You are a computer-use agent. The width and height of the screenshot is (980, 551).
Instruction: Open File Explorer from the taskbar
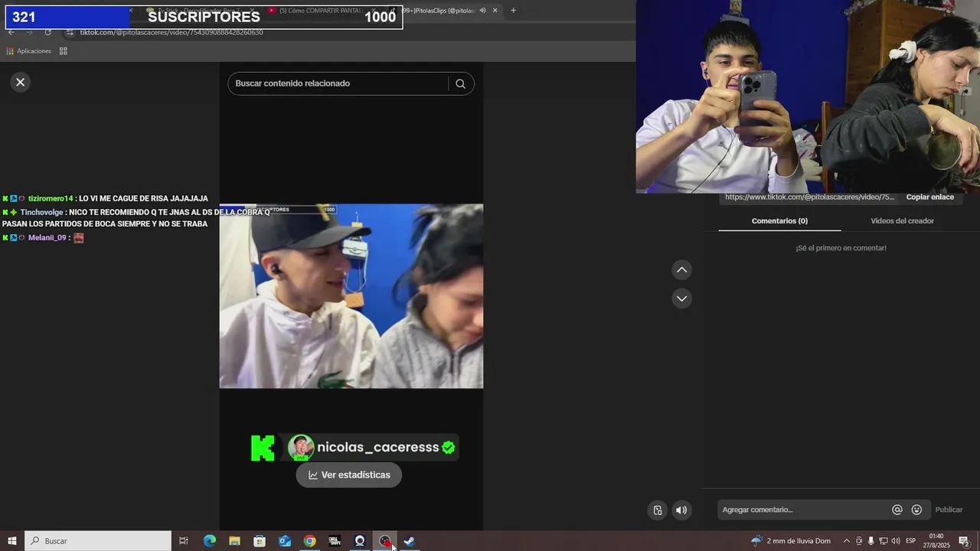click(x=234, y=541)
